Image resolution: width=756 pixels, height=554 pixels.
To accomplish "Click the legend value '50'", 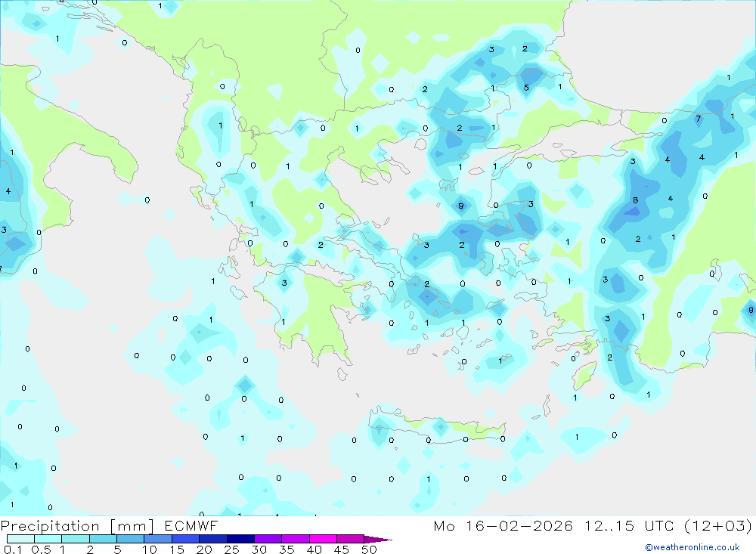I will tap(369, 549).
